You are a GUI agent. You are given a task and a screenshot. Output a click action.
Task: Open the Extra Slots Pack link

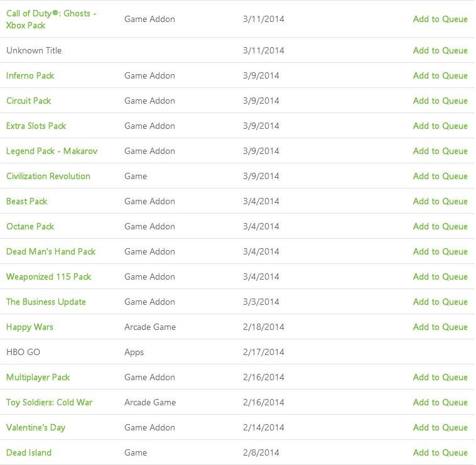36,126
